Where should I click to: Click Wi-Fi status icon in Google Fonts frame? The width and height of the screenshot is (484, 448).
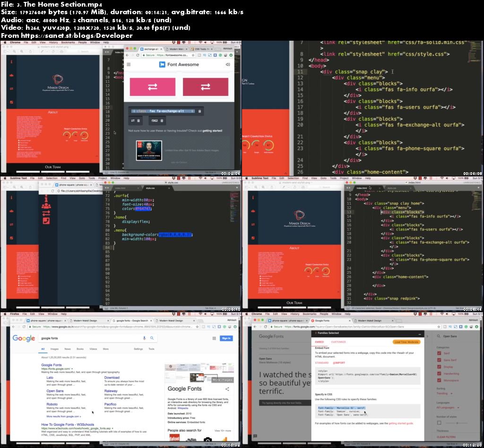click(x=442, y=314)
